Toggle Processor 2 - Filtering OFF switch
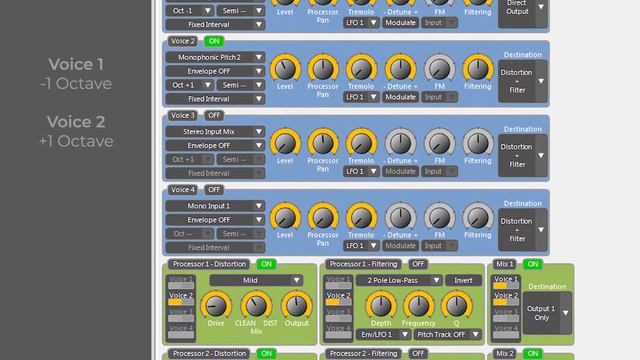640x360 pixels. point(418,353)
